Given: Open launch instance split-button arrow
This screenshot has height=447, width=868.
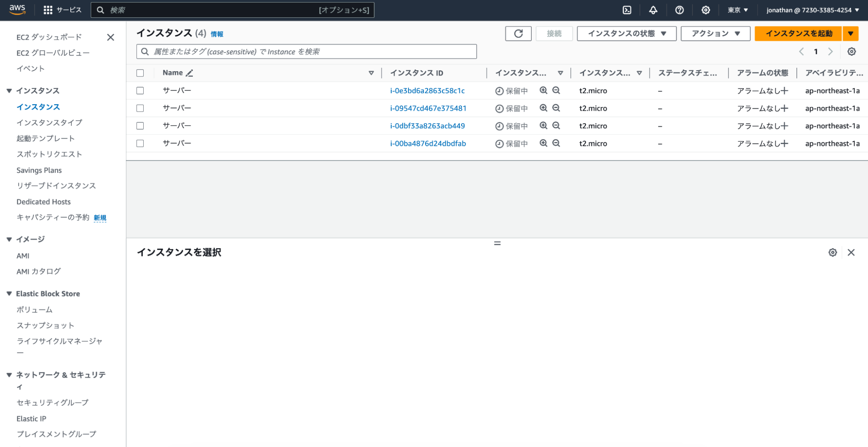Looking at the screenshot, I should point(851,33).
